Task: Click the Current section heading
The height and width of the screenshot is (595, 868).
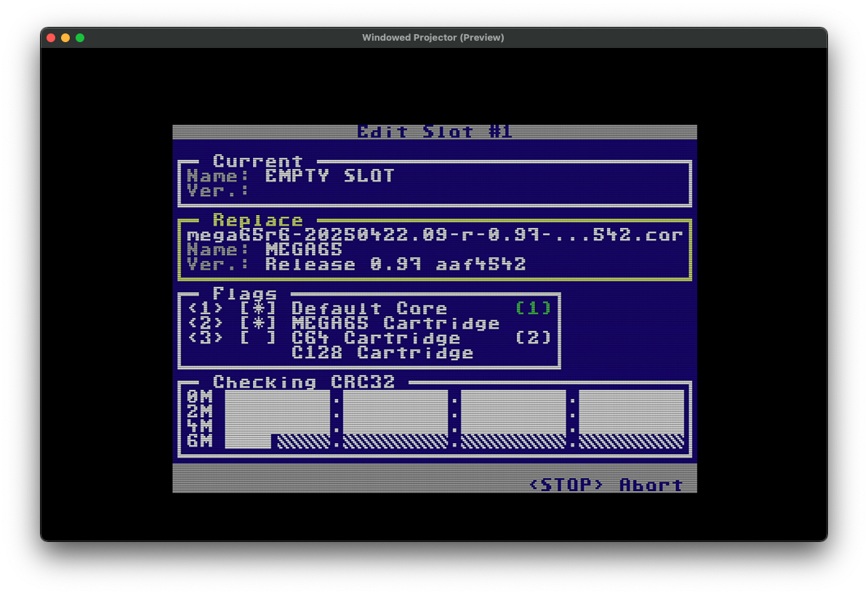Action: coord(258,161)
